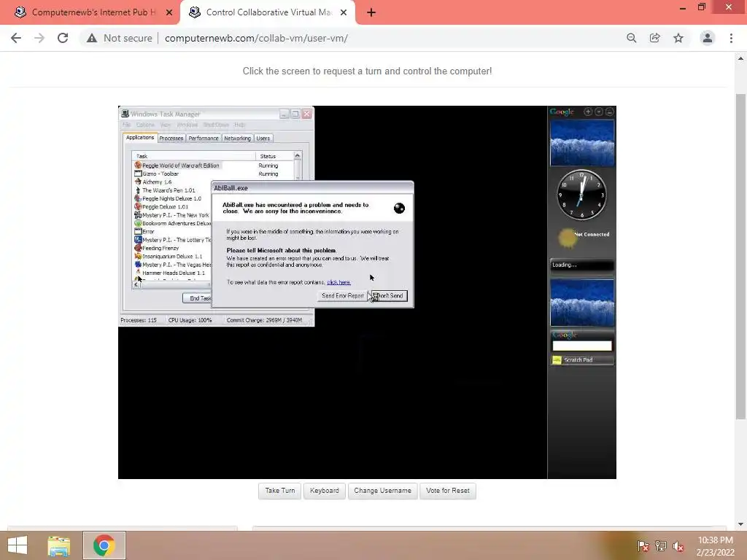This screenshot has height=560, width=747.
Task: Open Chrome profile avatar
Action: 708,38
